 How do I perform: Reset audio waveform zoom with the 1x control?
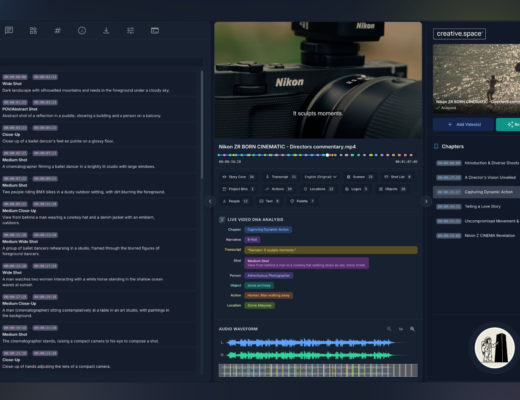pos(401,329)
